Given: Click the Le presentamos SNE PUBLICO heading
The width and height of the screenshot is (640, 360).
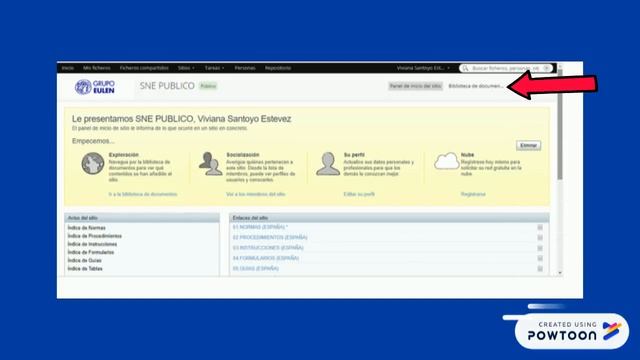Looking at the screenshot, I should tap(182, 119).
